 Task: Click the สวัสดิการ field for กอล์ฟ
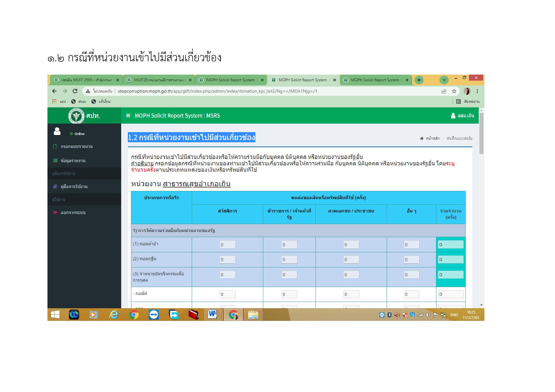[x=228, y=294]
